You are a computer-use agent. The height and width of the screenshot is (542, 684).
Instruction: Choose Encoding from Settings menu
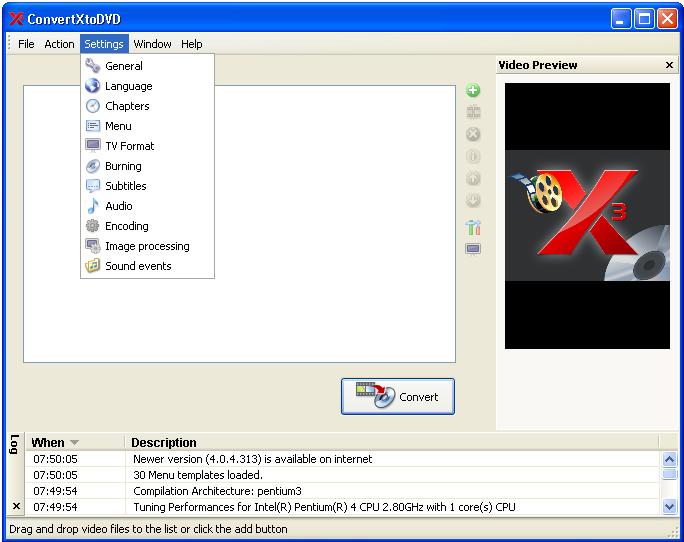point(147,226)
